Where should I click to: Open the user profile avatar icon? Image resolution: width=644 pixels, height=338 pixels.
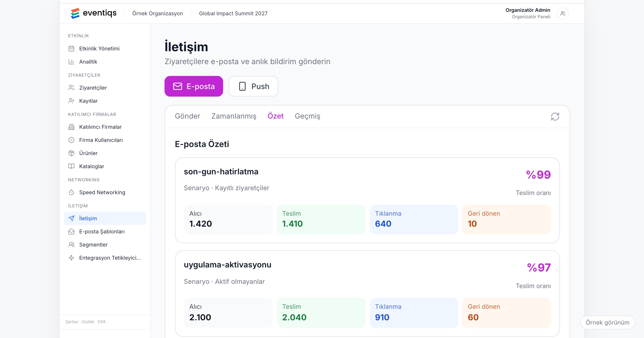[563, 13]
